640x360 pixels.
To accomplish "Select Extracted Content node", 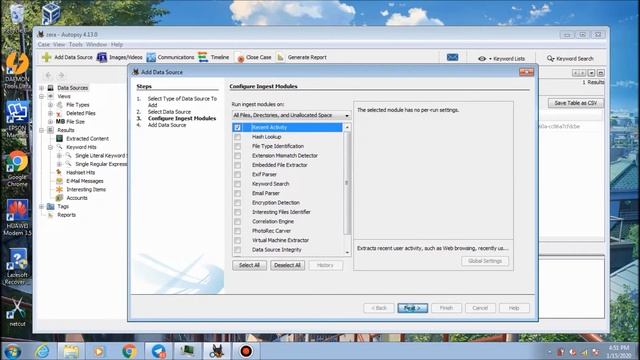I will [87, 138].
